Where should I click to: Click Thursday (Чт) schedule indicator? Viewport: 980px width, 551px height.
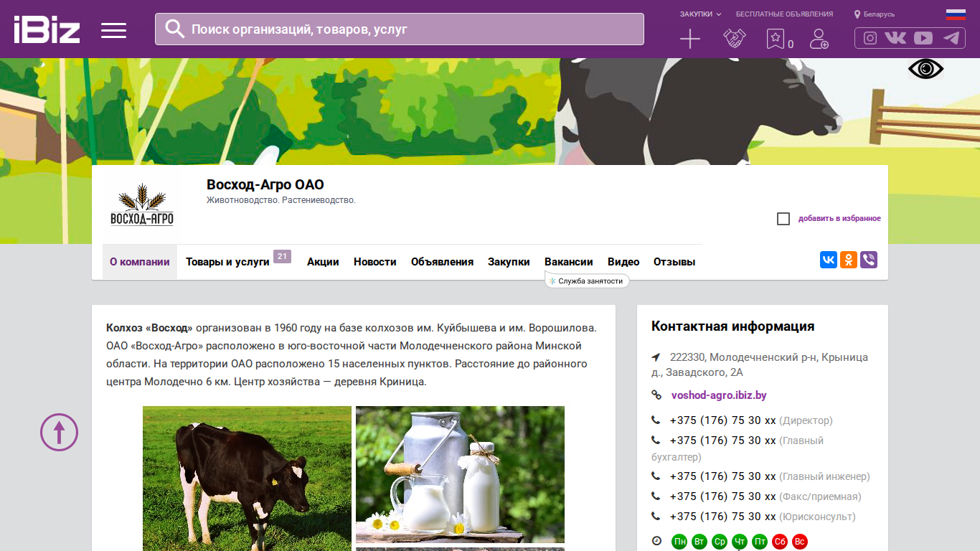pos(740,542)
